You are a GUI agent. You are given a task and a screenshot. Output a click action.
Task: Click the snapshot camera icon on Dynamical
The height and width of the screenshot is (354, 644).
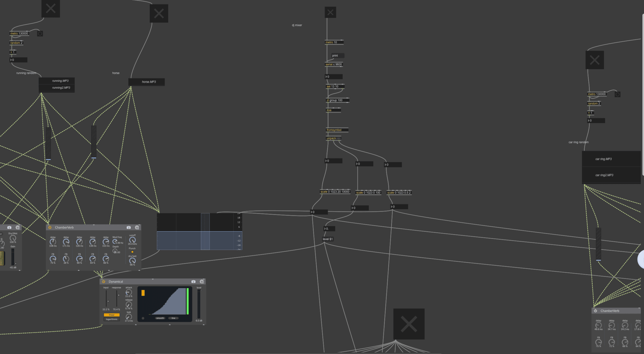tap(193, 282)
